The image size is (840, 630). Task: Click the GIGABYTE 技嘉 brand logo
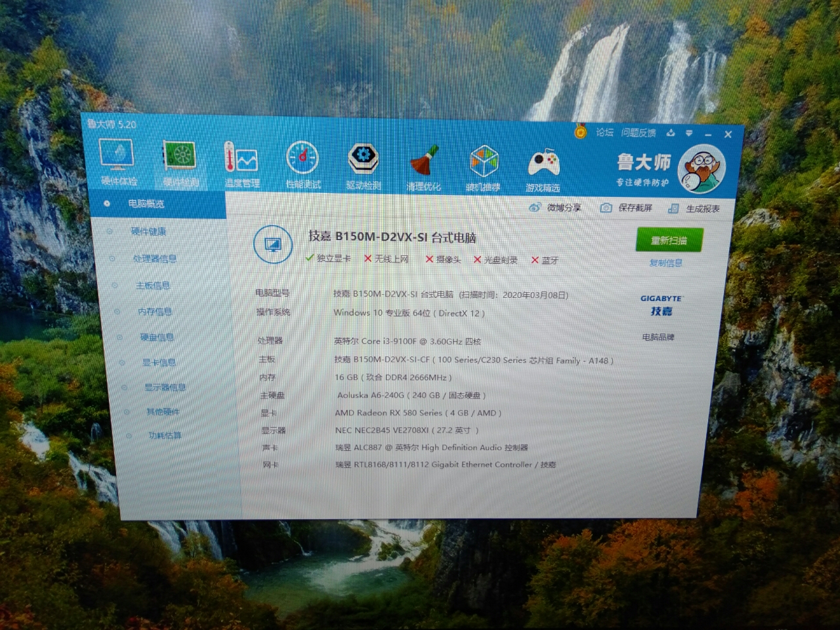pyautogui.click(x=661, y=306)
